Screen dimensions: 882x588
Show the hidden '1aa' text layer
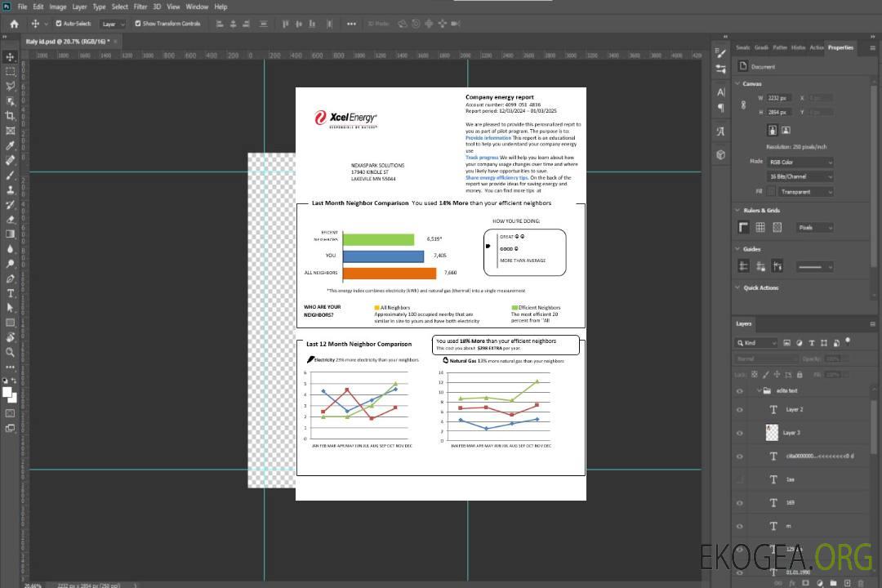click(x=740, y=479)
